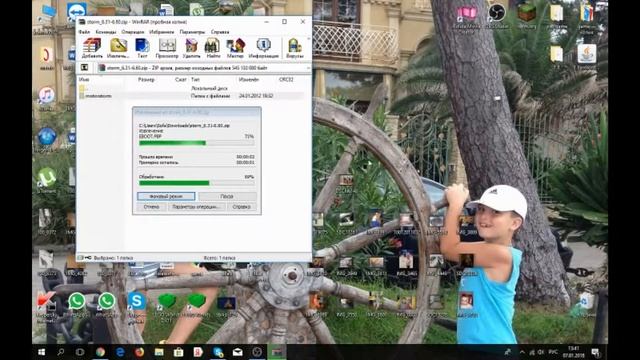Screen dimensions: 640x360
Task: Click the iTunes desktop icon
Action: pyautogui.click(x=47, y=97)
